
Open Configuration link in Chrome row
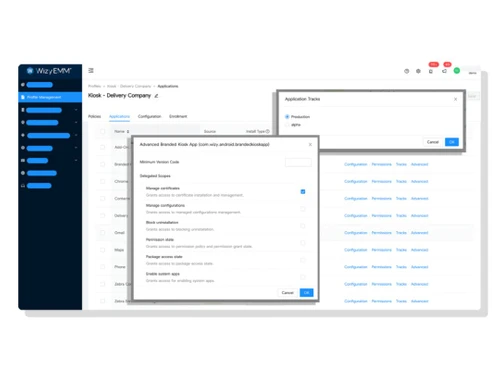(356, 181)
